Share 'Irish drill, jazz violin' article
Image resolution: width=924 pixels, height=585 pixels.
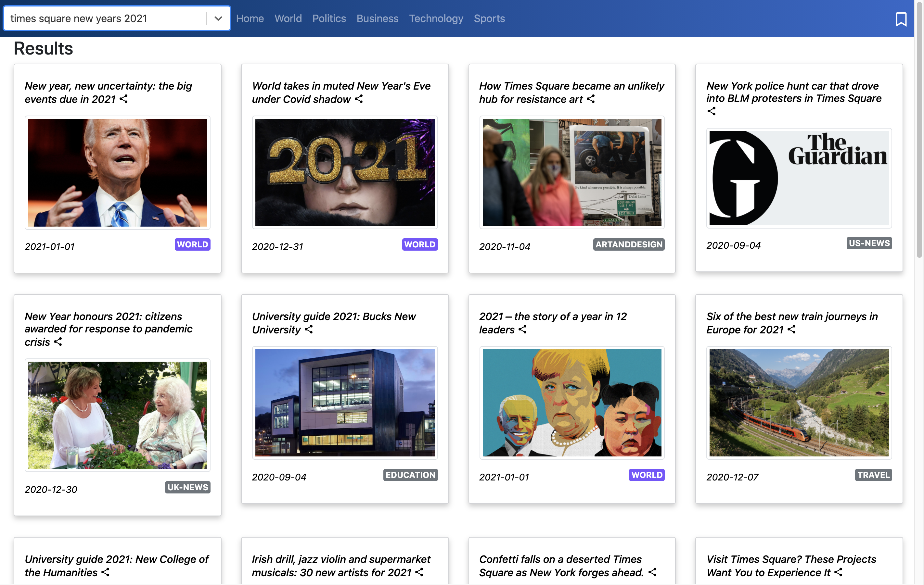419,572
